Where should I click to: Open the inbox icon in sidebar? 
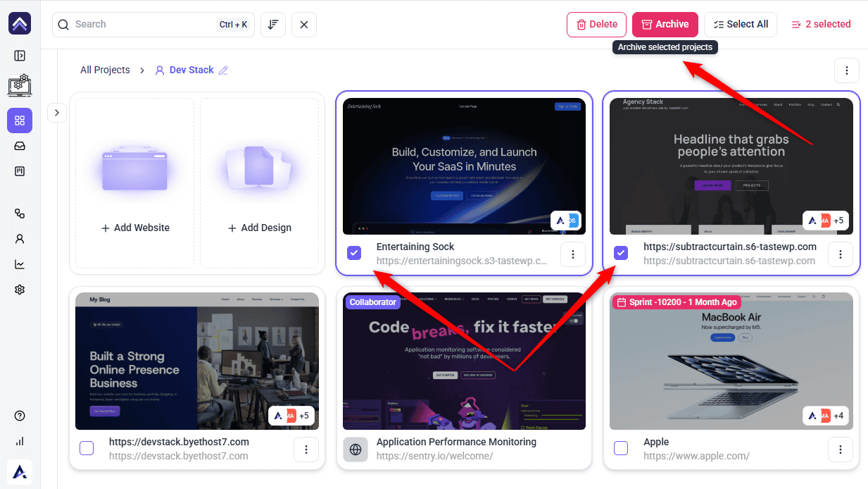pyautogui.click(x=20, y=146)
